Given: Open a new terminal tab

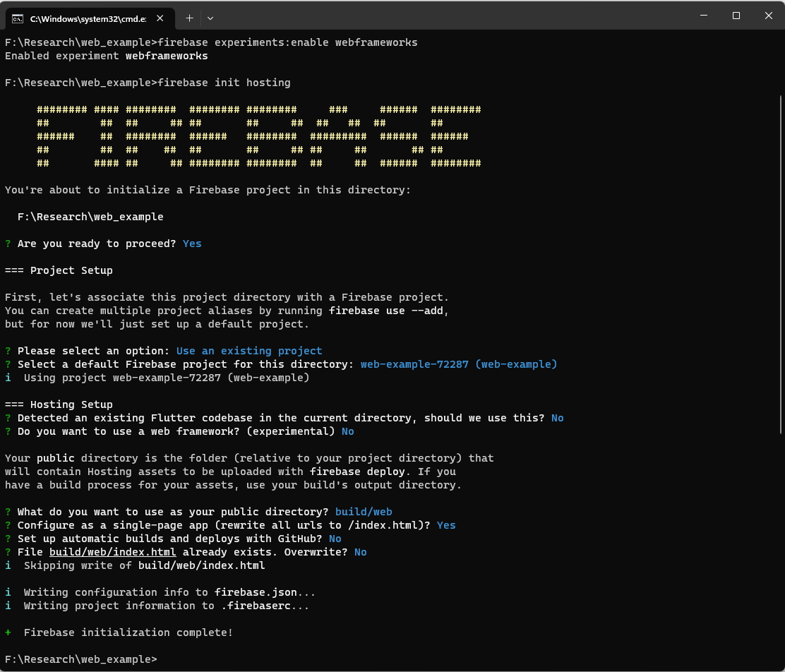Looking at the screenshot, I should coord(189,18).
